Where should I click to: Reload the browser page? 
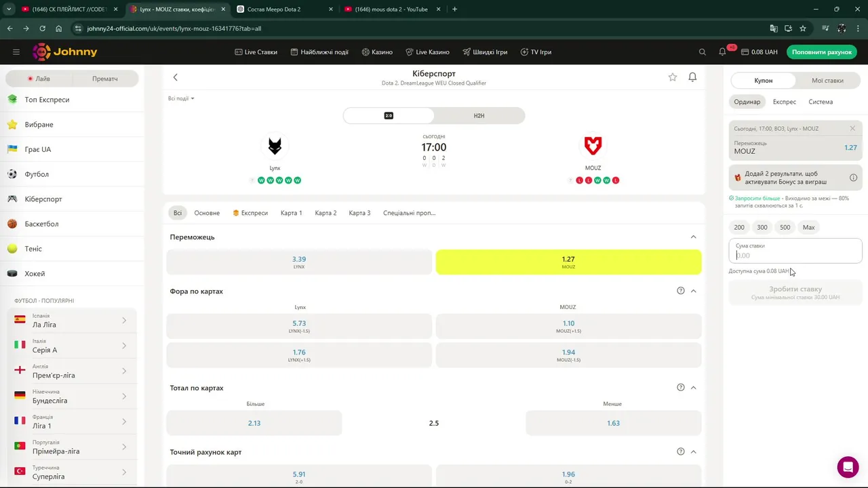42,28
